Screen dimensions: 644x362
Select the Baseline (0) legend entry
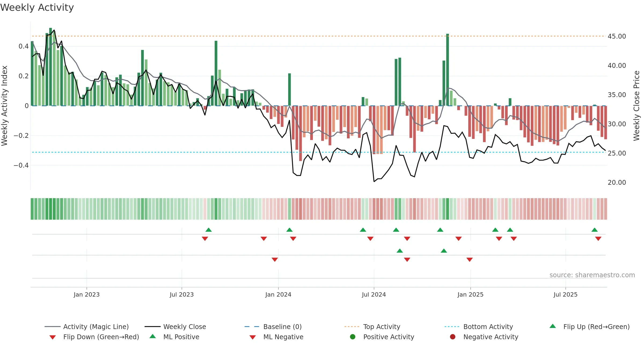pyautogui.click(x=273, y=327)
